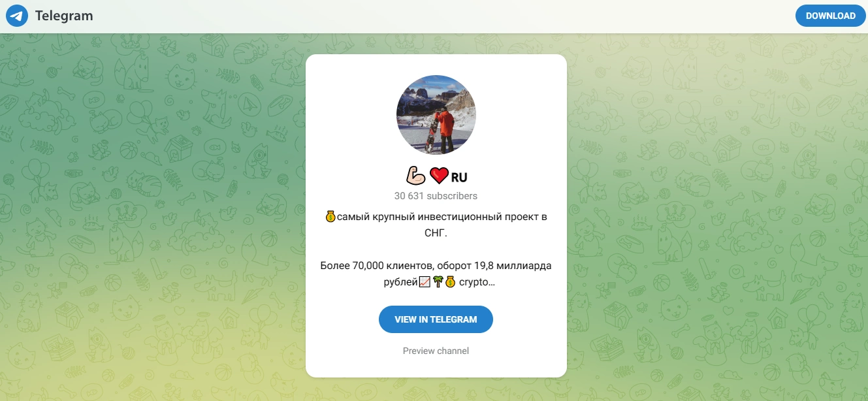Select the RU text in channel title
This screenshot has height=401, width=868.
459,177
